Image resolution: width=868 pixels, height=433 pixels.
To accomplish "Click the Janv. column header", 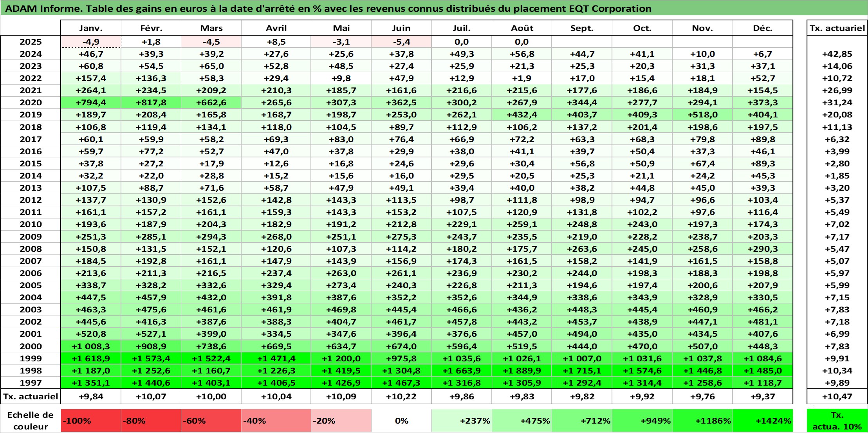I will coord(91,28).
